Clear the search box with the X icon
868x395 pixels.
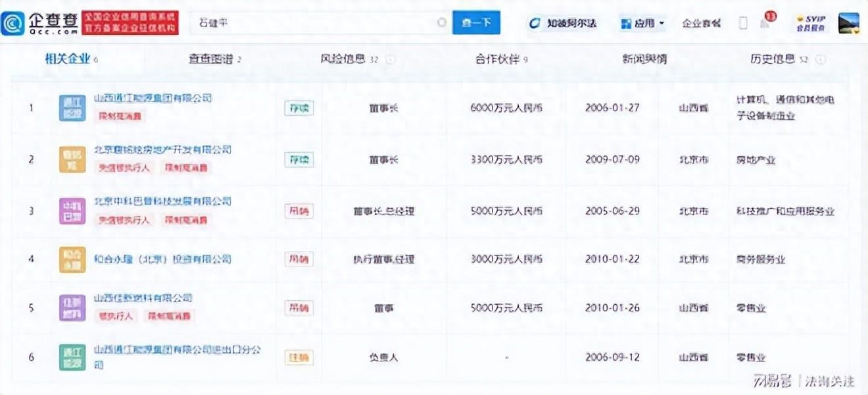[x=442, y=22]
